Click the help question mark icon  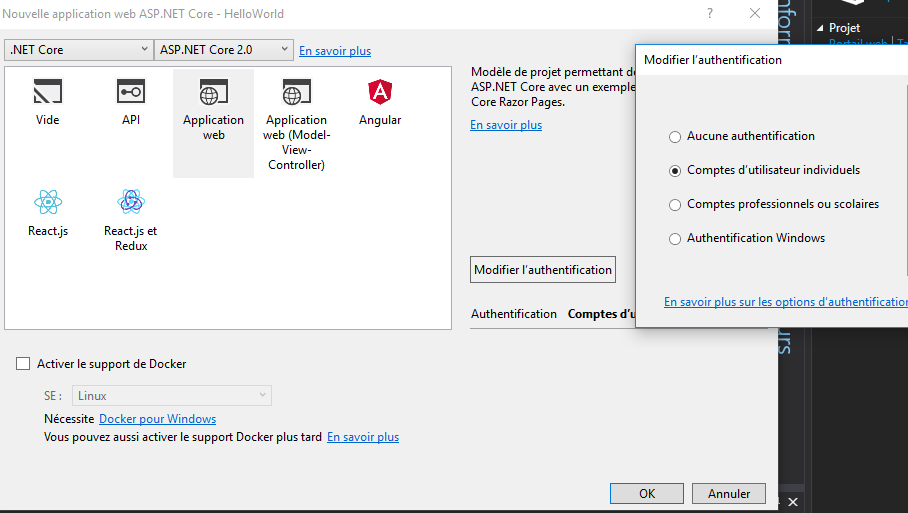[710, 14]
